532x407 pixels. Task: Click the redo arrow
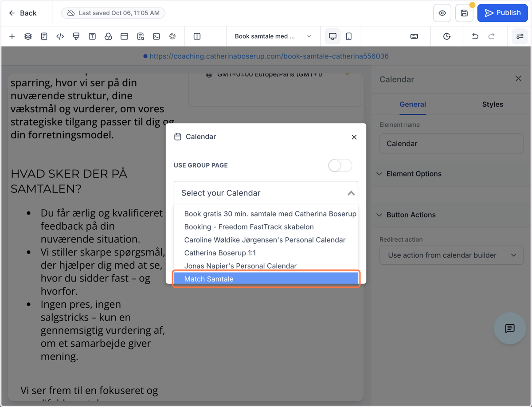click(492, 36)
